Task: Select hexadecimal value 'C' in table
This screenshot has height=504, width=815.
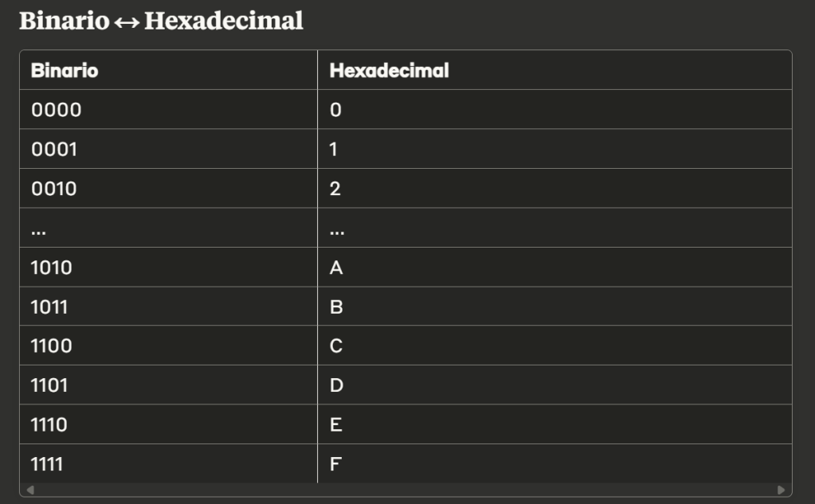Action: click(336, 346)
